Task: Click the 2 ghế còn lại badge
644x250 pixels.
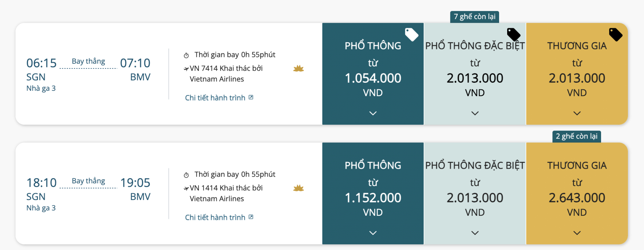Action: click(576, 136)
